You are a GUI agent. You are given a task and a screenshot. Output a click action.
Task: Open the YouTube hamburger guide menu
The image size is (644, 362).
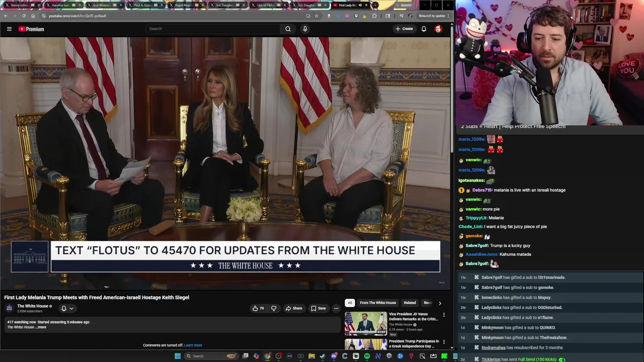(x=9, y=29)
